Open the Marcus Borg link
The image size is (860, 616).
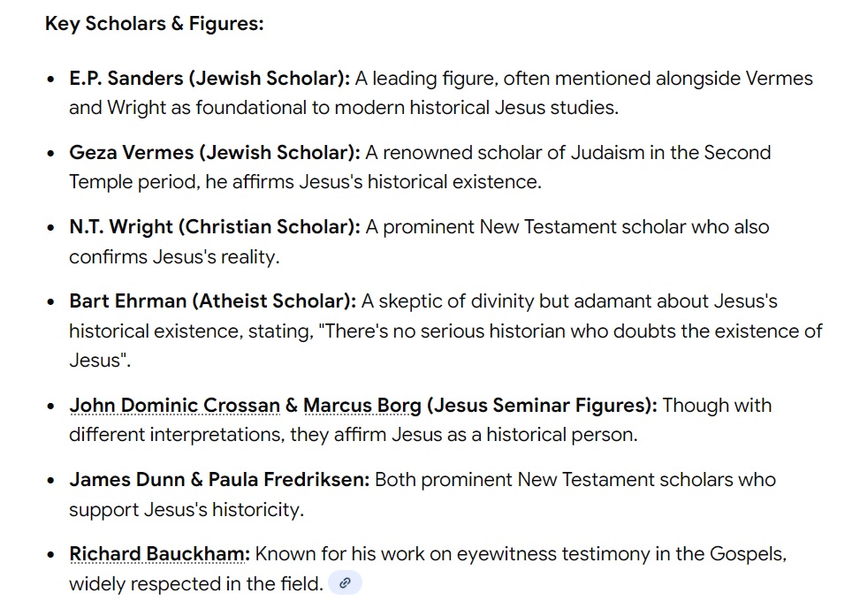point(362,406)
